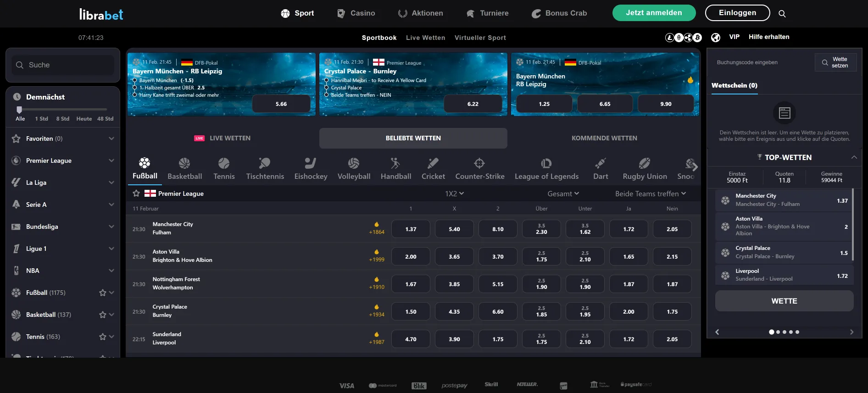Click Einloggen button
Screen dimensions: 868x393
[737, 13]
